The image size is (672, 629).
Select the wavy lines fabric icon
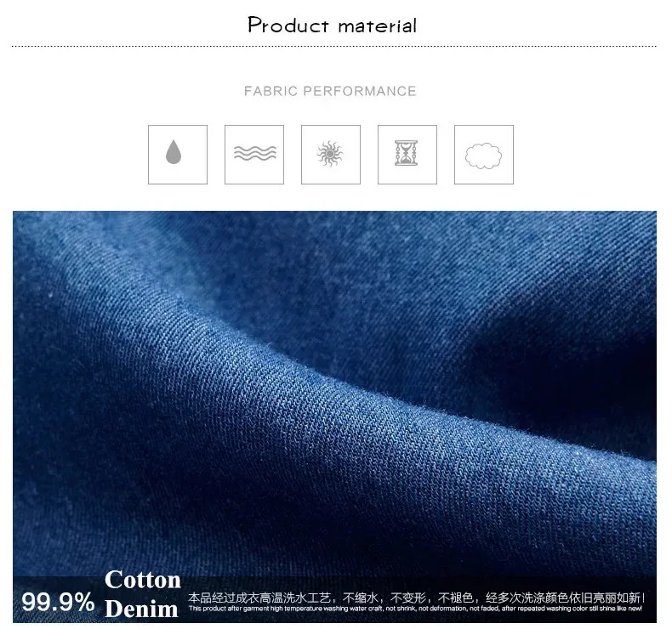click(254, 155)
